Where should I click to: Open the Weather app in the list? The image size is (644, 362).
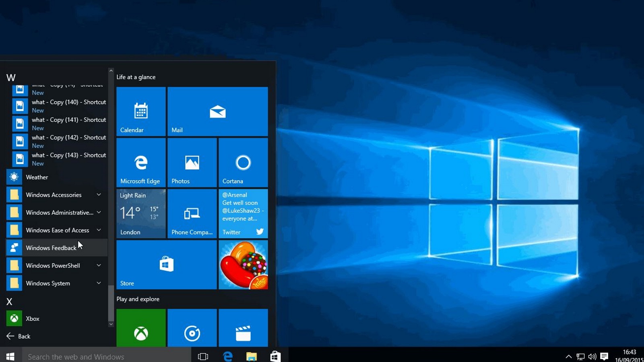pos(57,177)
